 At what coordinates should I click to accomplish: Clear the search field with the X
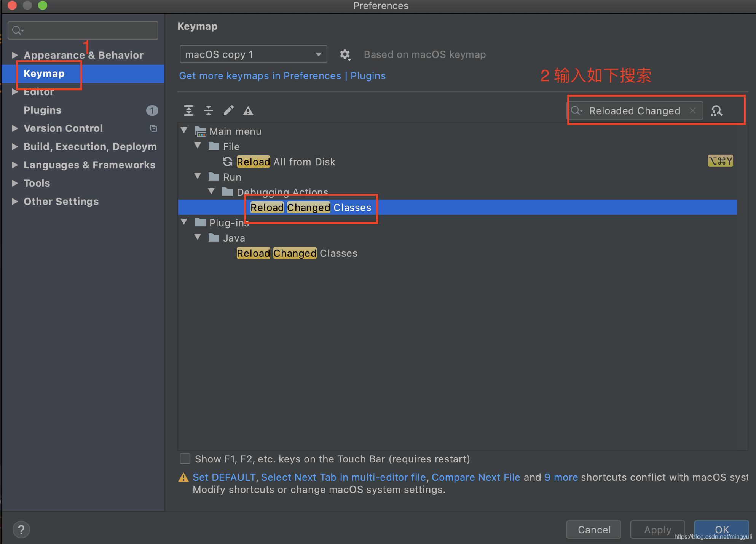[693, 111]
